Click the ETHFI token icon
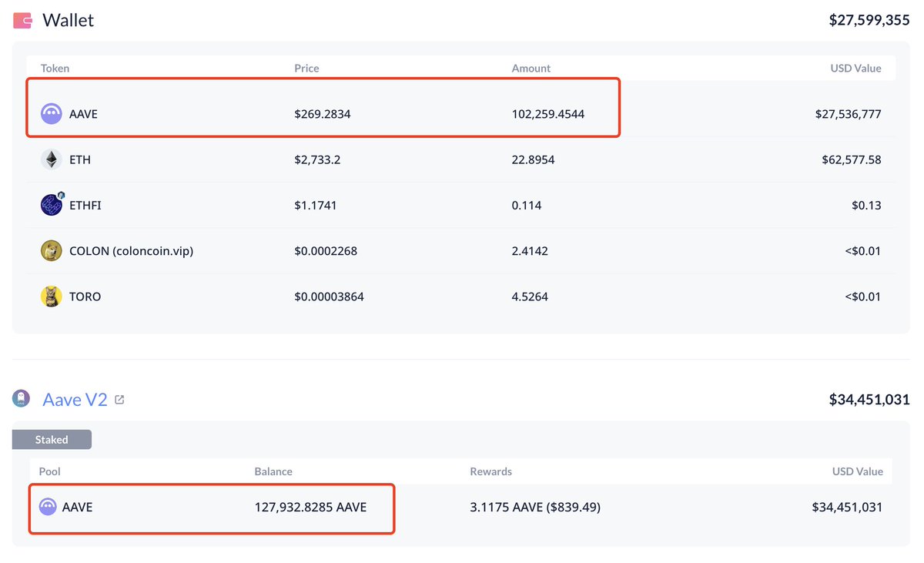Viewport: 924px width, 563px height. click(52, 205)
